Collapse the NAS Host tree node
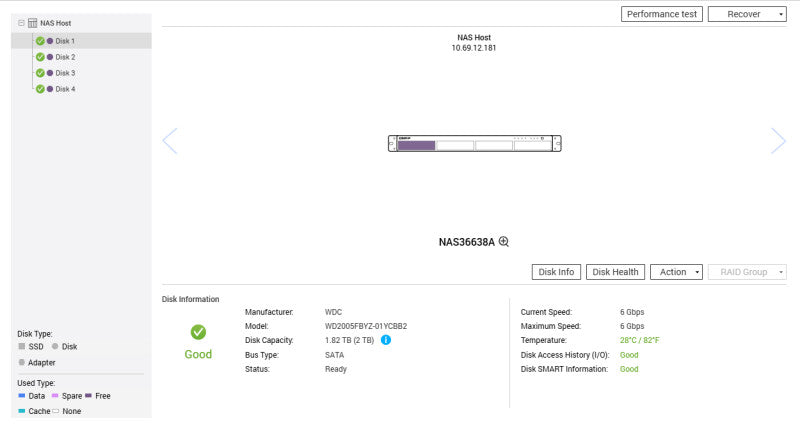This screenshot has height=430, width=800. tap(21, 23)
